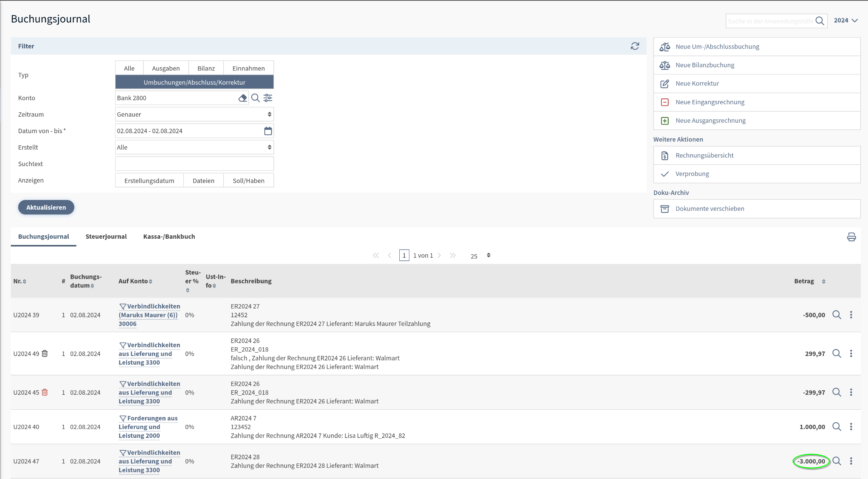Switch to the Steuerjournal tab
Viewport: 868px width, 479px height.
click(x=106, y=236)
